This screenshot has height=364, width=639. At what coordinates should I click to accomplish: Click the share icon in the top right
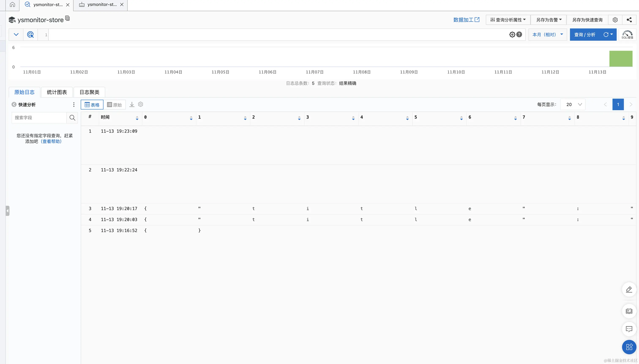(x=629, y=20)
